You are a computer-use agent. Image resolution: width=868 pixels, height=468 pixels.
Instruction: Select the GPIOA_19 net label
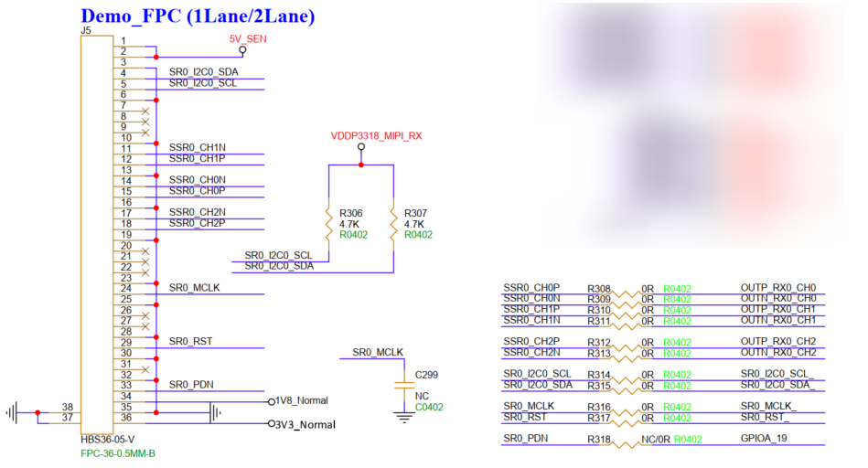pyautogui.click(x=766, y=439)
